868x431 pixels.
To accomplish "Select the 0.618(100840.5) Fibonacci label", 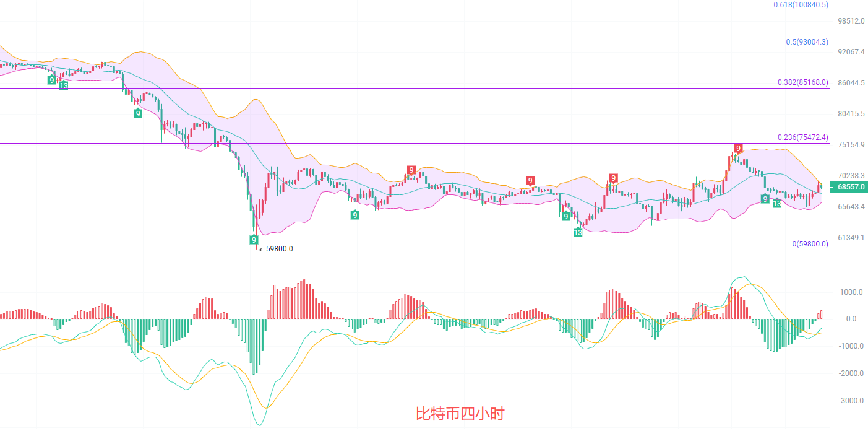I will click(x=801, y=5).
